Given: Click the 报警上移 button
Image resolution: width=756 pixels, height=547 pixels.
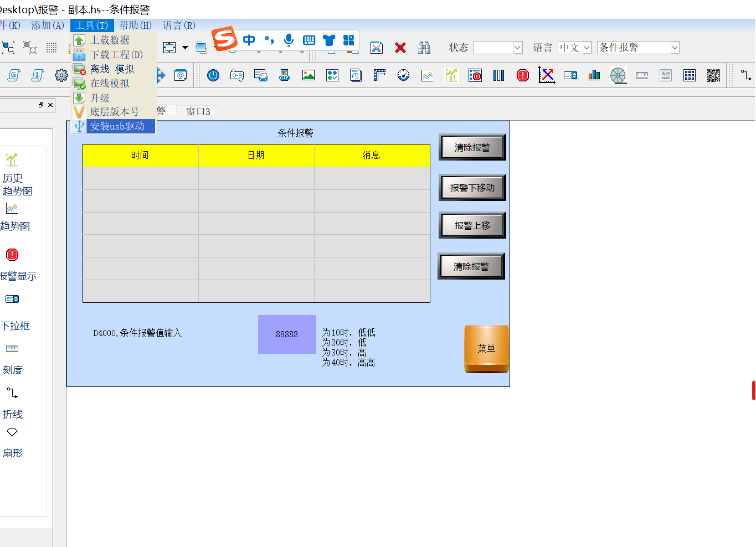Looking at the screenshot, I should (472, 225).
